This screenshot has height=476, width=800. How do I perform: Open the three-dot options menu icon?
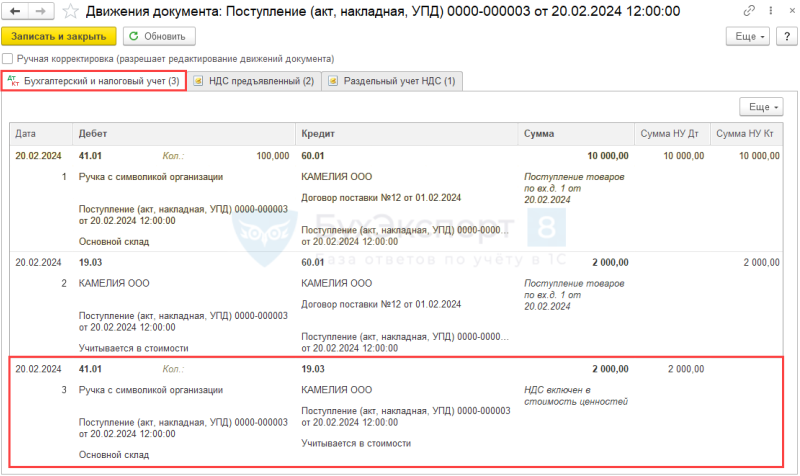[x=770, y=10]
